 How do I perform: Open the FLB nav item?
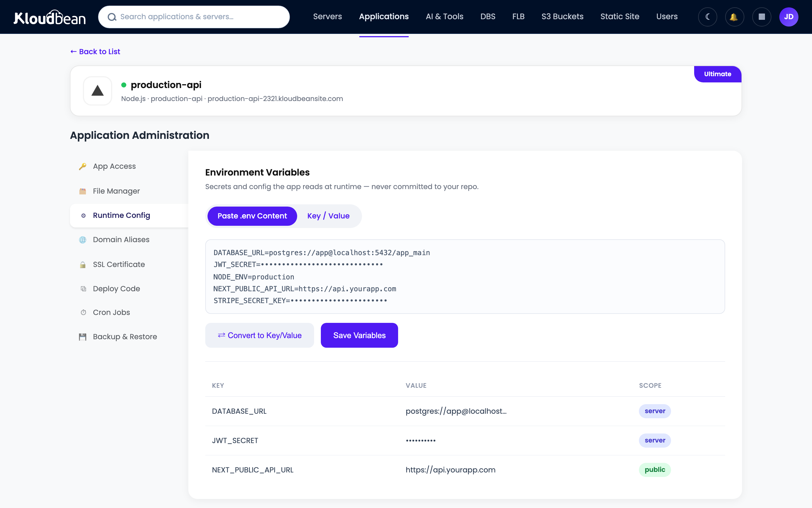point(518,16)
